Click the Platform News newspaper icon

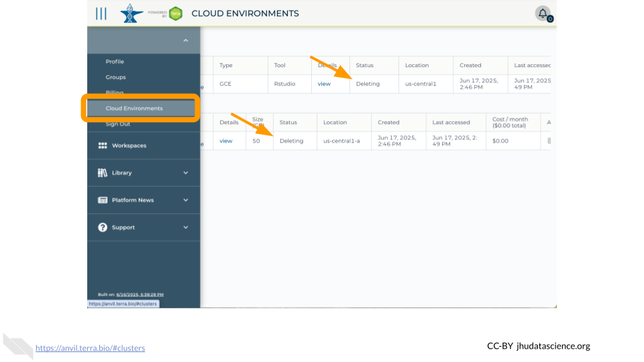click(x=103, y=200)
